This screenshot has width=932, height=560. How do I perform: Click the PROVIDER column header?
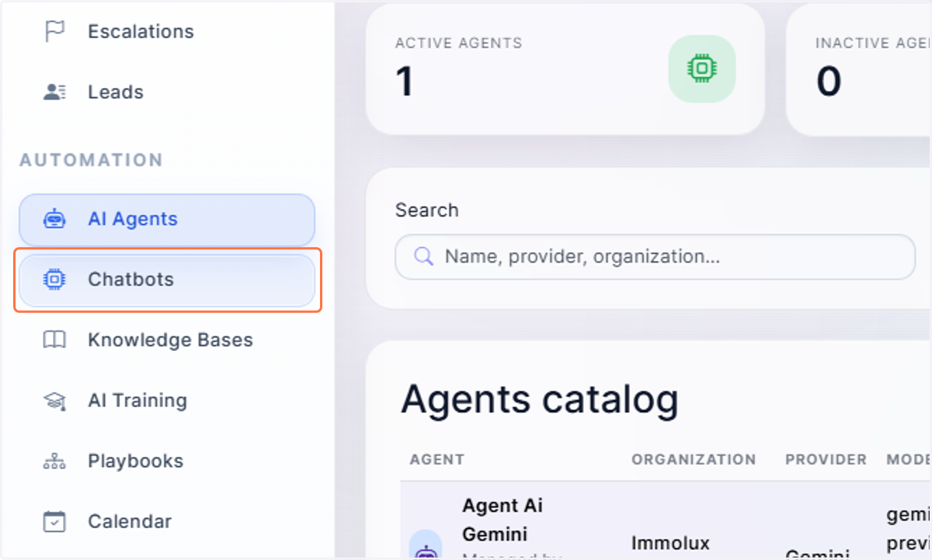coord(826,460)
